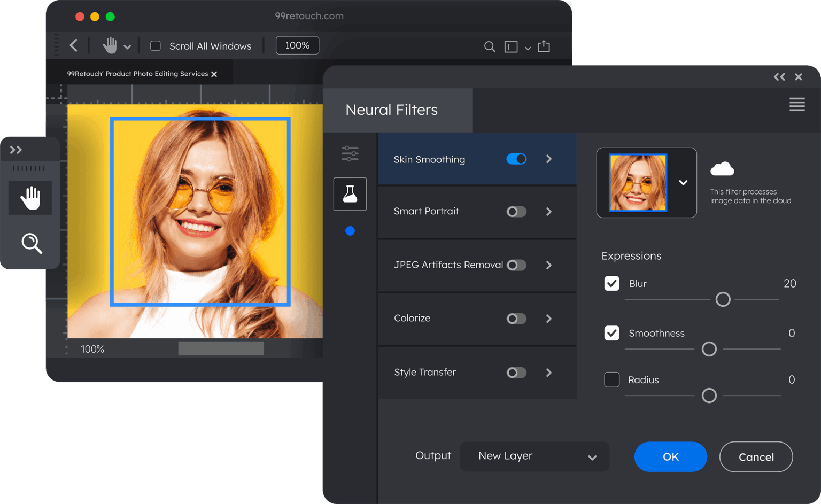This screenshot has height=504, width=821.
Task: Expand the Colorize filter chevron
Action: click(549, 319)
